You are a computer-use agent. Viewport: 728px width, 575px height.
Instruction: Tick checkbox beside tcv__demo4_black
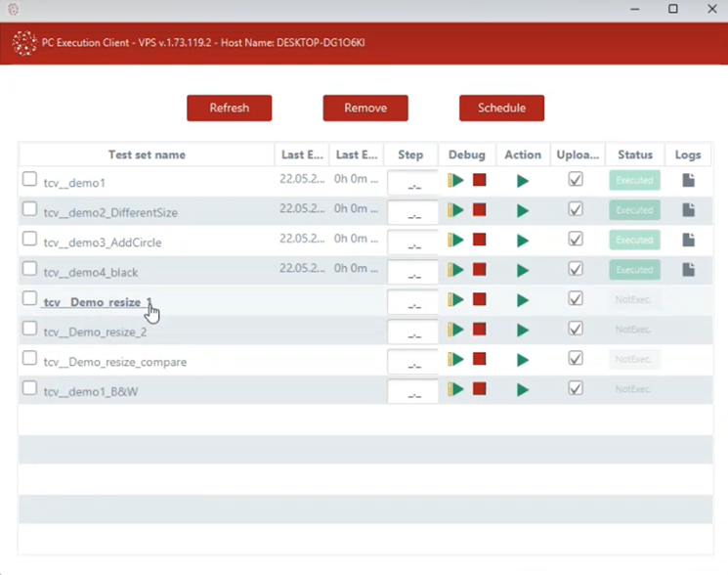pos(30,269)
